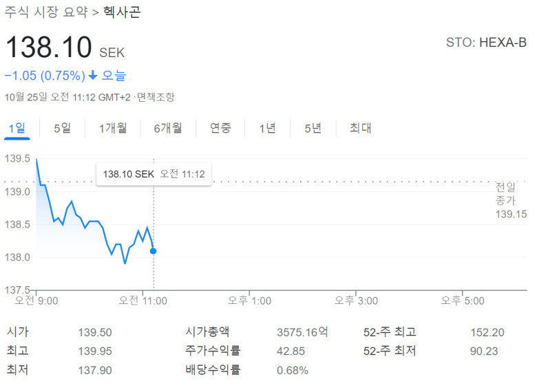
Task: Click the 52-주 최고 value 152.20
Action: [487, 332]
